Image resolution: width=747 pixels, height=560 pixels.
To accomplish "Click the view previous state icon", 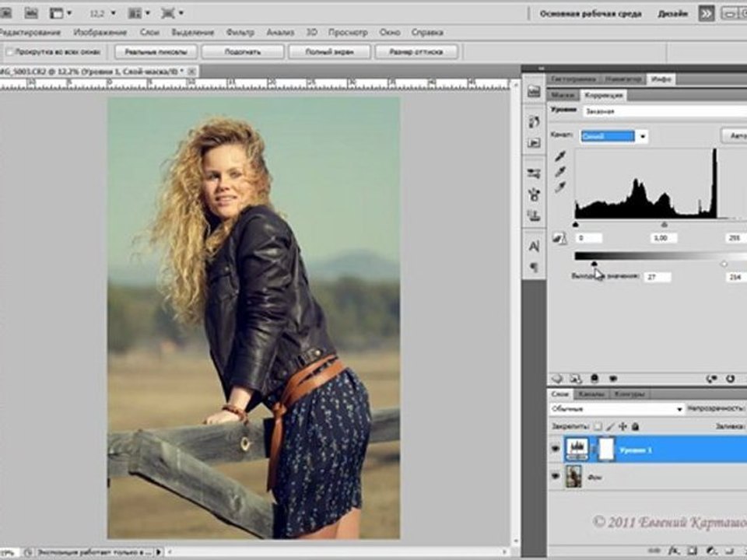I will tap(712, 379).
